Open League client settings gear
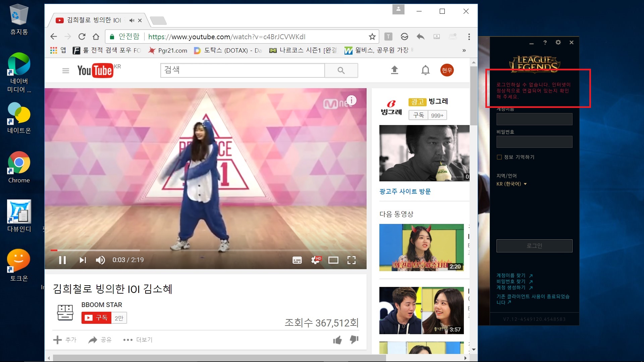 pos(558,42)
